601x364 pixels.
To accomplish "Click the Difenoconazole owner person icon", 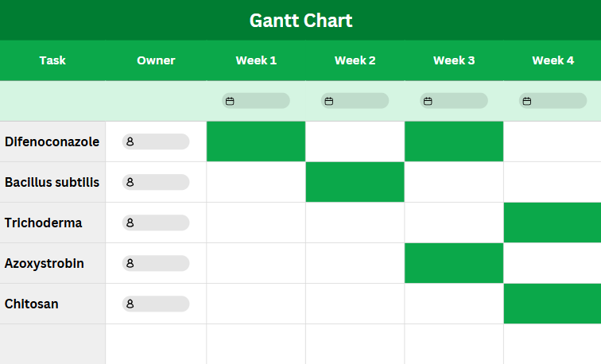I will point(130,141).
